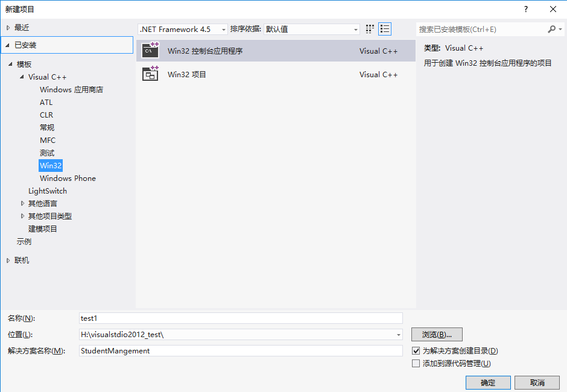Select the MFC category
The height and width of the screenshot is (392, 567).
point(48,141)
